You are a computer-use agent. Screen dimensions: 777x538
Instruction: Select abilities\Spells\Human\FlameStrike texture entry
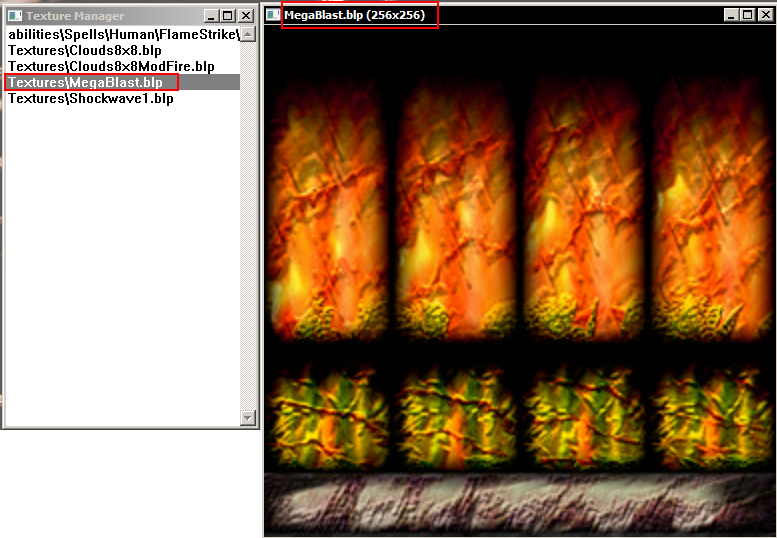pyautogui.click(x=122, y=35)
